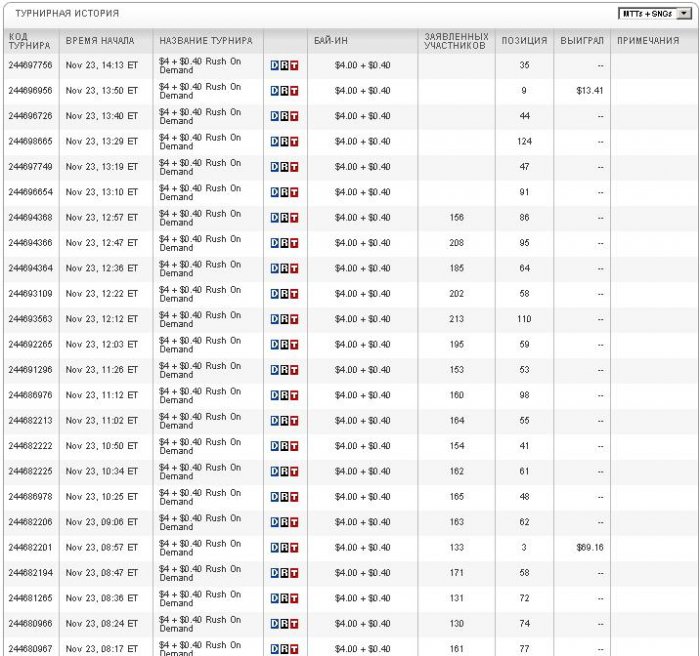Click the D icon in the 11:26 ET row
This screenshot has width=700, height=656.
click(275, 370)
